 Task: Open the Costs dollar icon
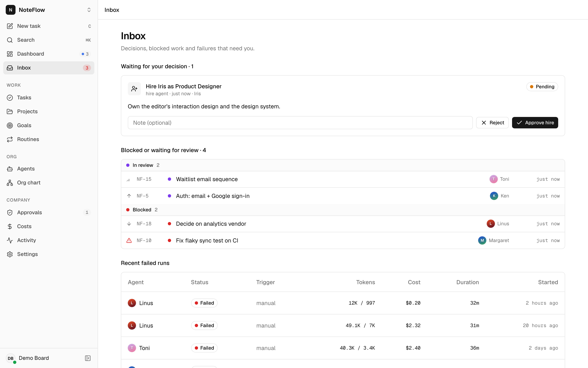tap(10, 226)
